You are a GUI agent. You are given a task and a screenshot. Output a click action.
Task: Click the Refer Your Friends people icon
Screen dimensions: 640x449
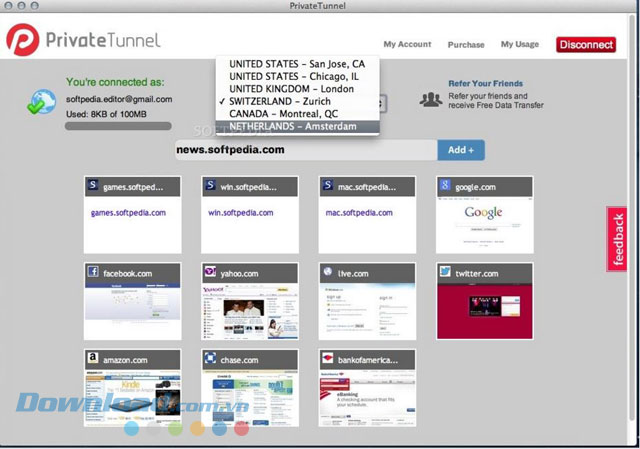[431, 99]
